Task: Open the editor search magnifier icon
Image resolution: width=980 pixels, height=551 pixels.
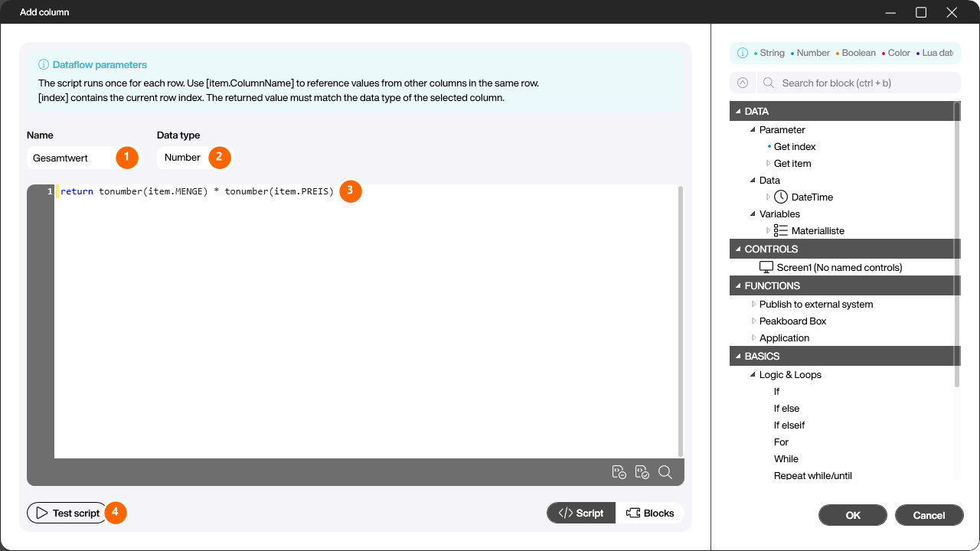Action: [665, 472]
